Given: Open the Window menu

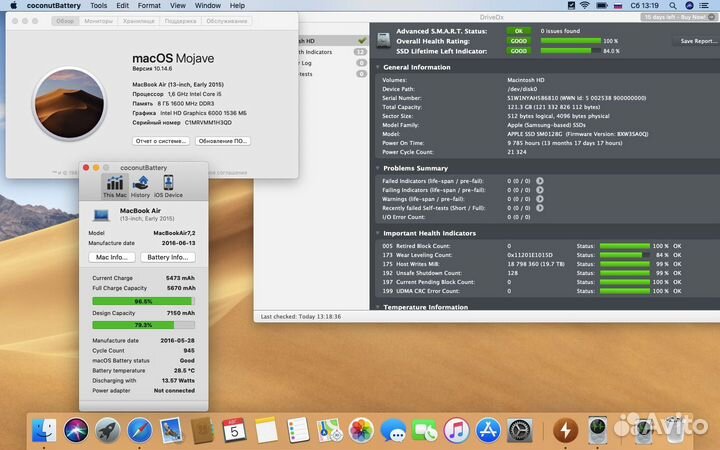Looking at the screenshot, I should [208, 6].
